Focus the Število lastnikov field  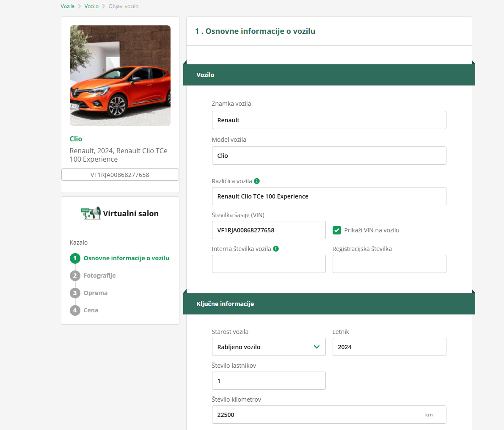click(269, 380)
